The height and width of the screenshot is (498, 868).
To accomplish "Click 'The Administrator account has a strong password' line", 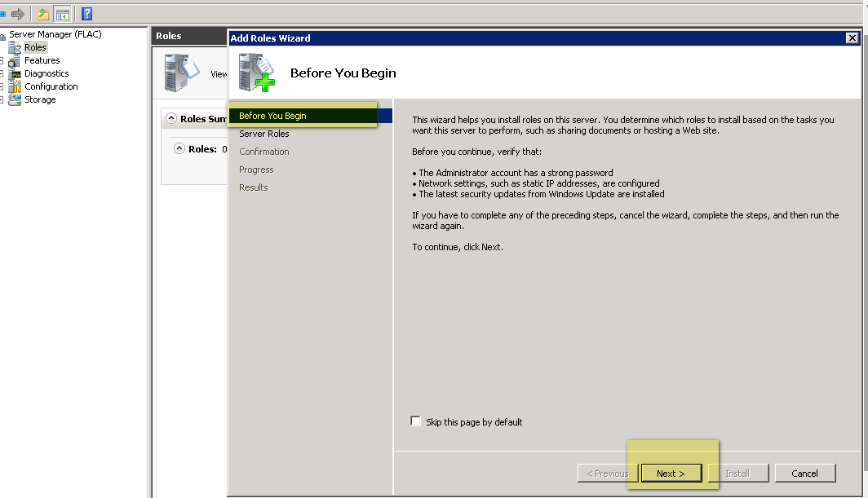I will click(x=516, y=173).
